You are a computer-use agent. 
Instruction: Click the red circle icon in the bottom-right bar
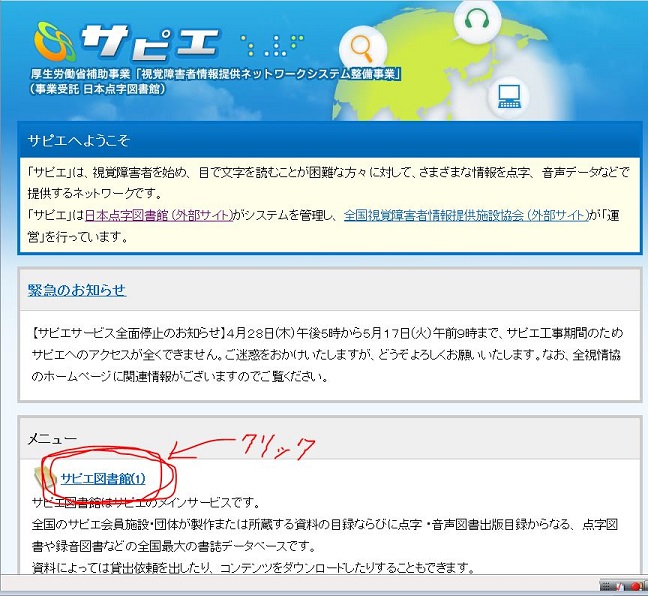(x=636, y=586)
